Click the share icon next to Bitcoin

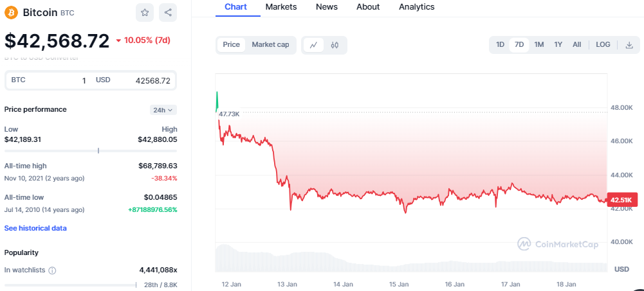click(167, 12)
